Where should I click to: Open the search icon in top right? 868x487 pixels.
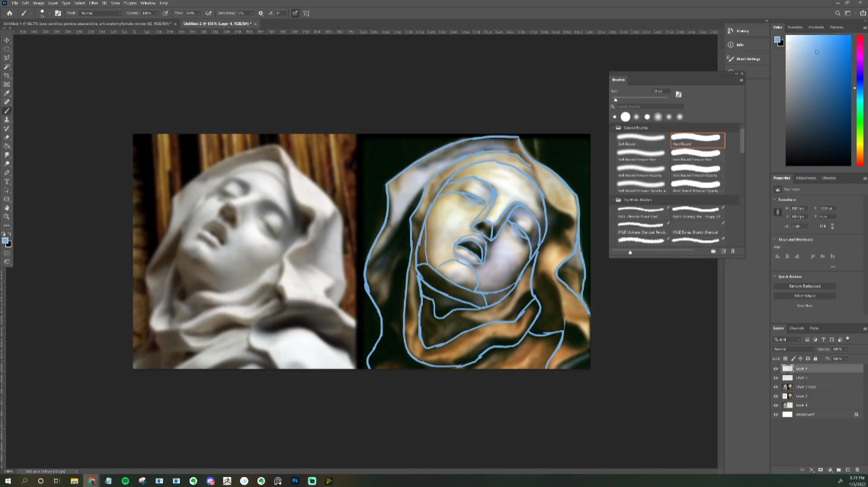pos(838,13)
